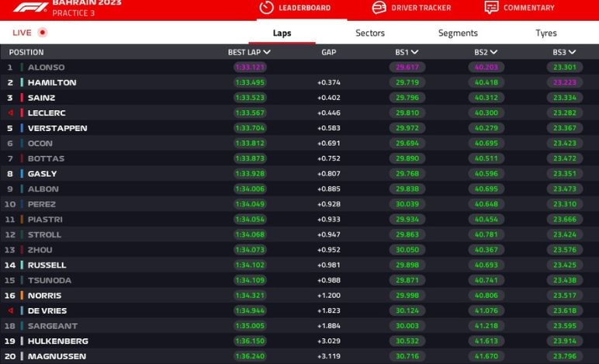
Task: Switch to the Tyres tab
Action: (546, 33)
